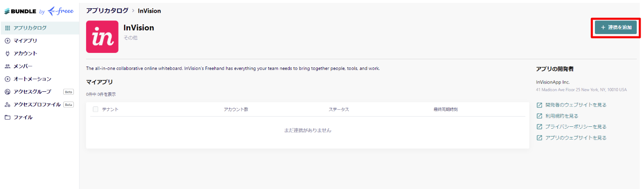Open アクセスグループ in the sidebar
644x189 pixels.
click(x=39, y=92)
